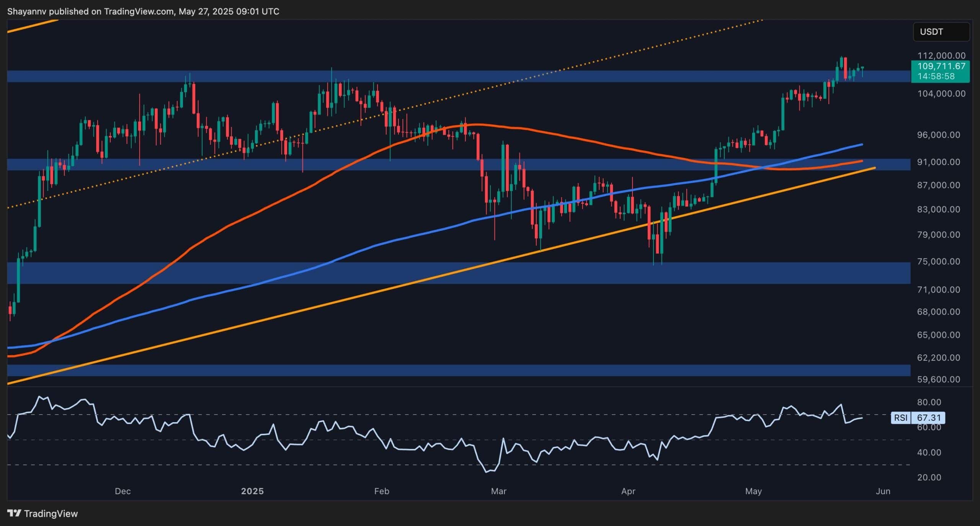Click the USDT currency label

point(941,32)
